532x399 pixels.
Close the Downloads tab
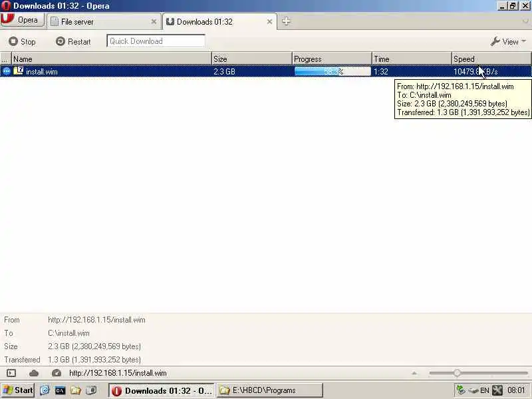(x=269, y=22)
